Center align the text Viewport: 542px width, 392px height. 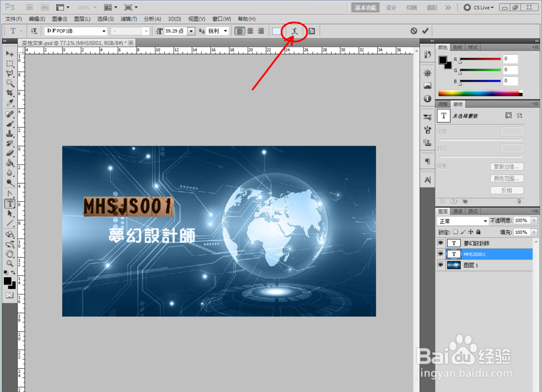click(250, 31)
